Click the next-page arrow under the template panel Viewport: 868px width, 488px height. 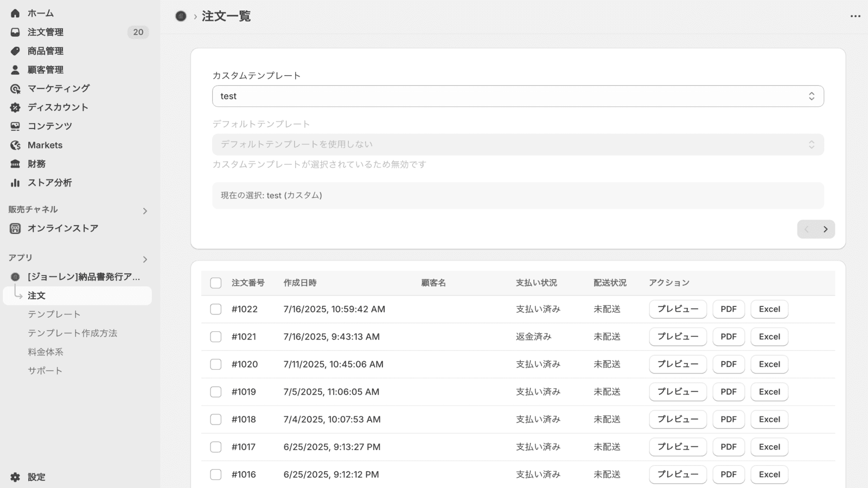(825, 229)
